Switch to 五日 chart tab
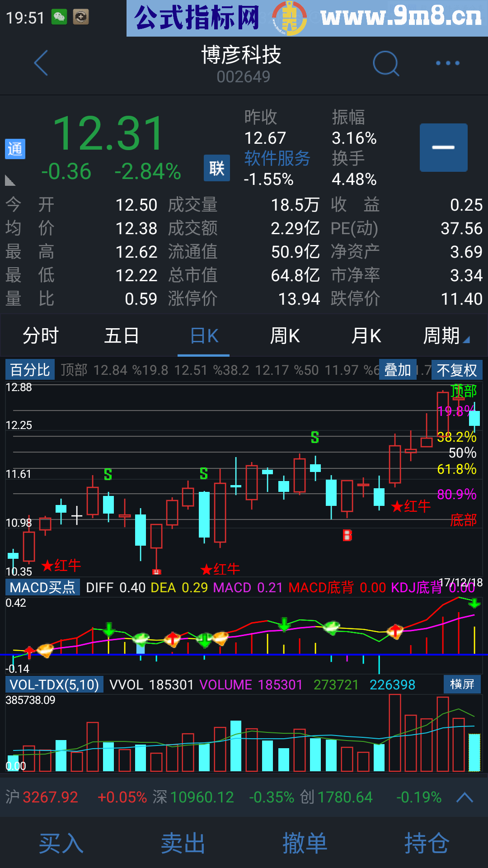Viewport: 488px width, 868px height. pos(122,336)
